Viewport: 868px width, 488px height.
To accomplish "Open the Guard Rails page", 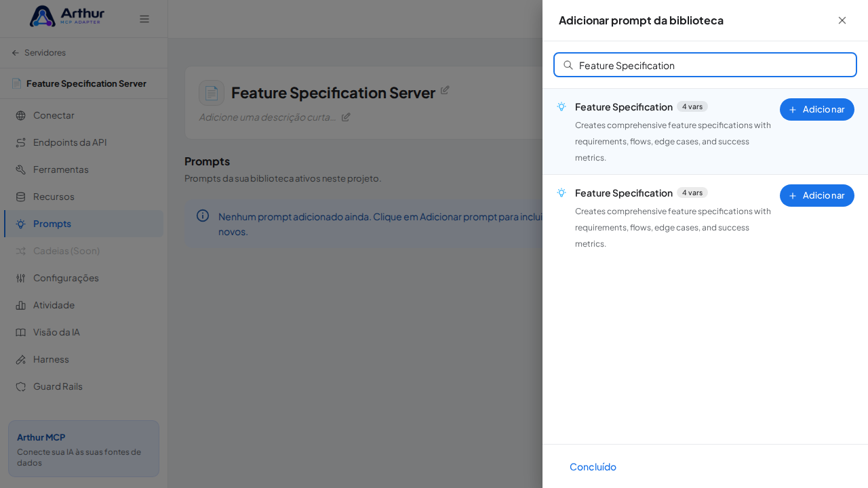I will coord(83,386).
